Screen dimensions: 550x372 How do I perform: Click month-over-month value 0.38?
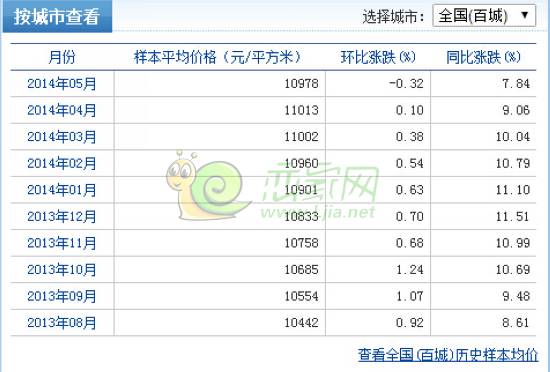[x=410, y=137]
